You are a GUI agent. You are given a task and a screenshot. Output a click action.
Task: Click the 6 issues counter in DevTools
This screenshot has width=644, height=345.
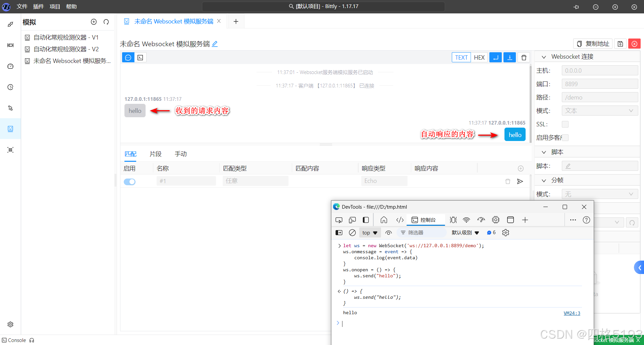click(491, 232)
